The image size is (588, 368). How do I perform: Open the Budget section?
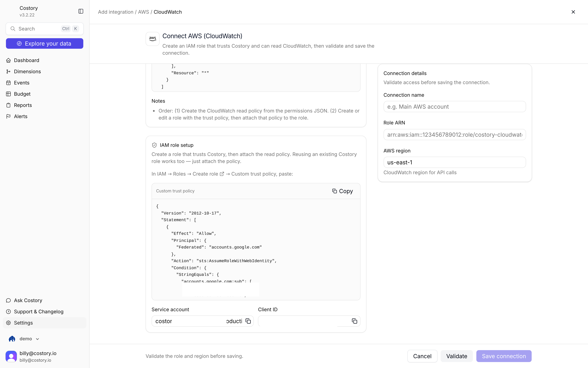(x=45, y=94)
